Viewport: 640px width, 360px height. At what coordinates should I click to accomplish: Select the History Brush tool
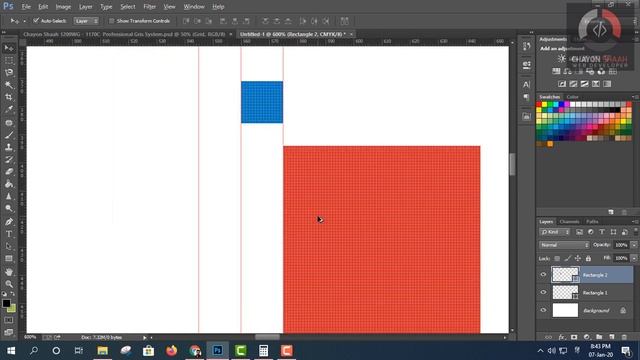[9, 159]
